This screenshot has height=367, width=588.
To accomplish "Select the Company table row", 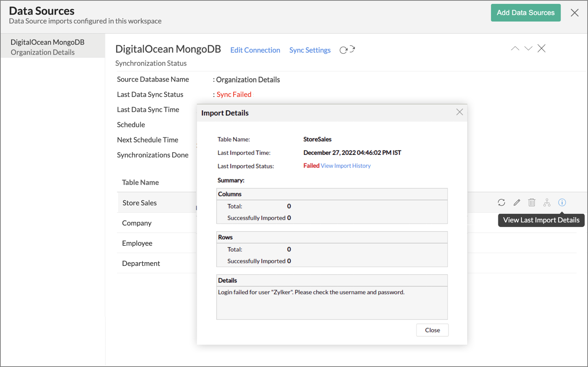I will [137, 223].
